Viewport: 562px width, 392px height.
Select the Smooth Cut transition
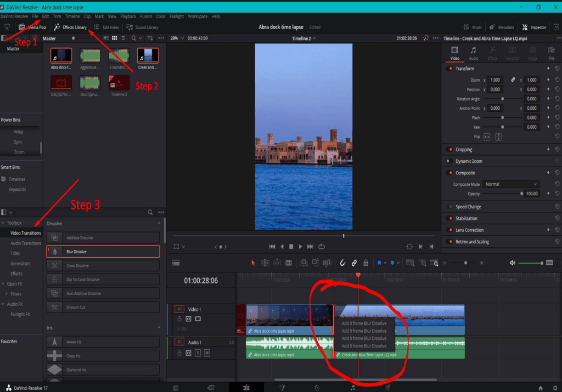tap(103, 308)
